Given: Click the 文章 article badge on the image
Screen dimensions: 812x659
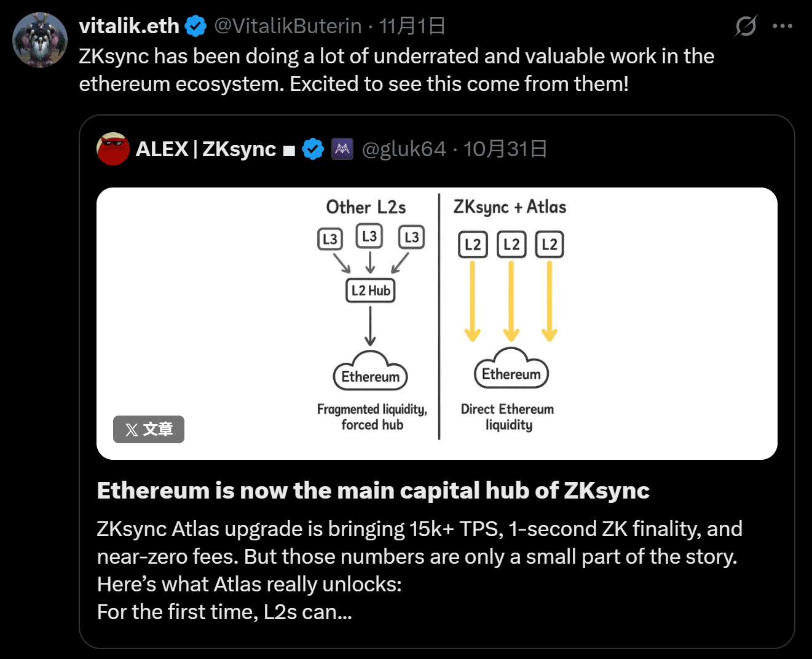Looking at the screenshot, I should point(148,429).
